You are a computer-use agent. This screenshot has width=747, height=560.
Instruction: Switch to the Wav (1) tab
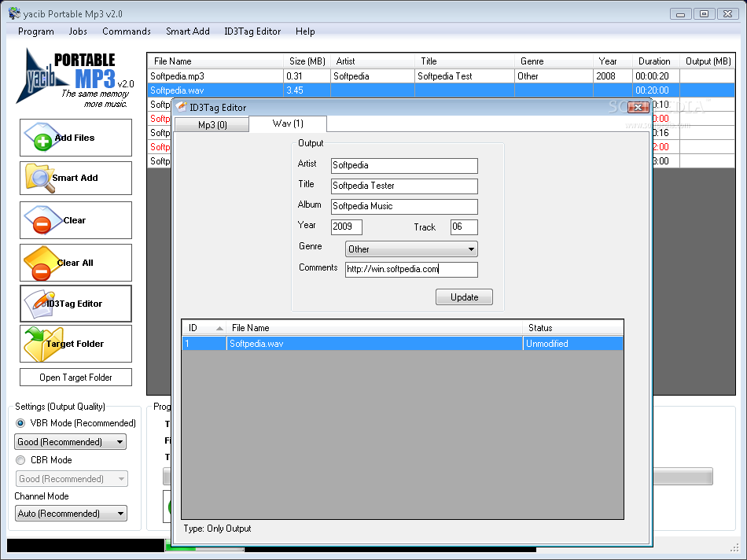point(288,123)
